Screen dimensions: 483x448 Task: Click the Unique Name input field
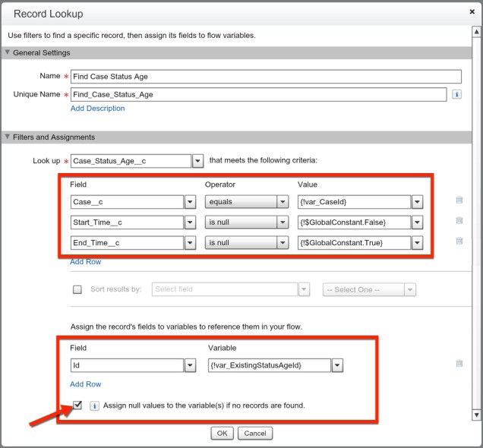point(258,94)
